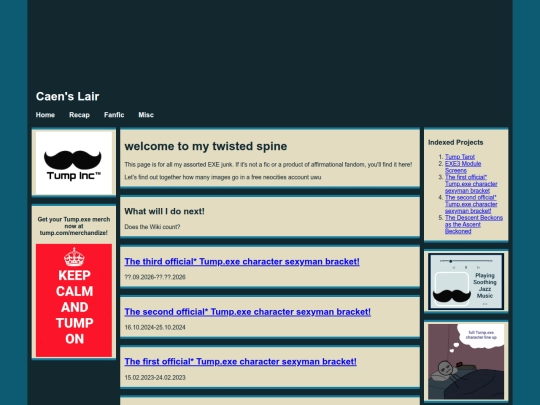Click the date '??.09.2026-??.??.2026'

pyautogui.click(x=155, y=277)
